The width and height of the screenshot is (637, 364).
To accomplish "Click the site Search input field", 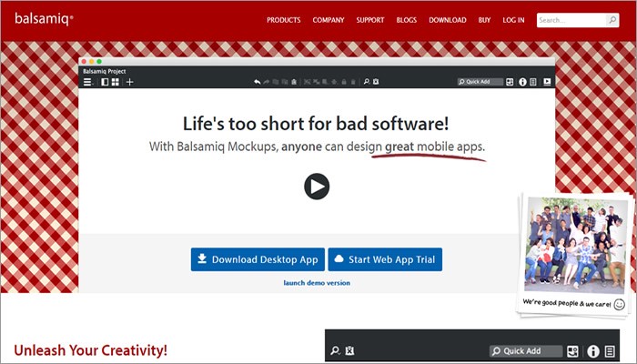I will coord(570,20).
